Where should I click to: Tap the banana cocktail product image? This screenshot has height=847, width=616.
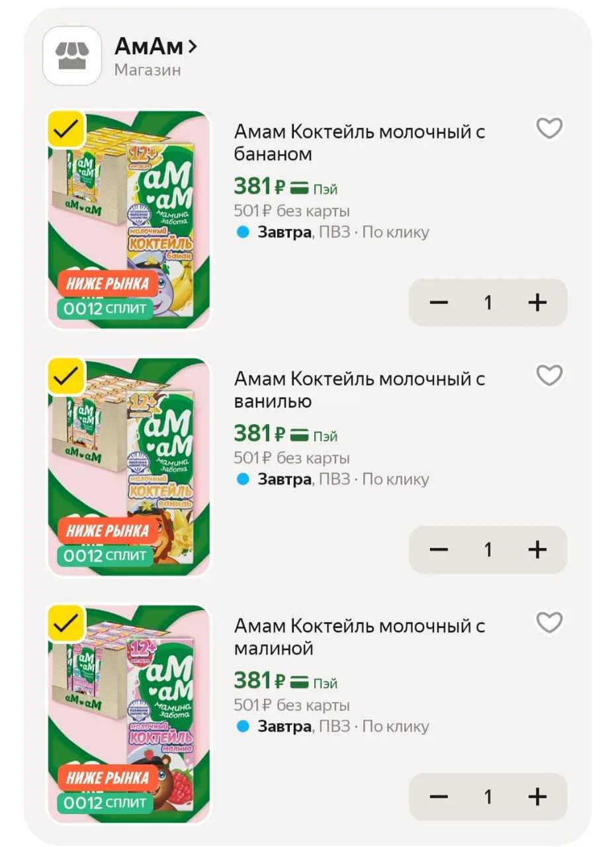click(128, 219)
